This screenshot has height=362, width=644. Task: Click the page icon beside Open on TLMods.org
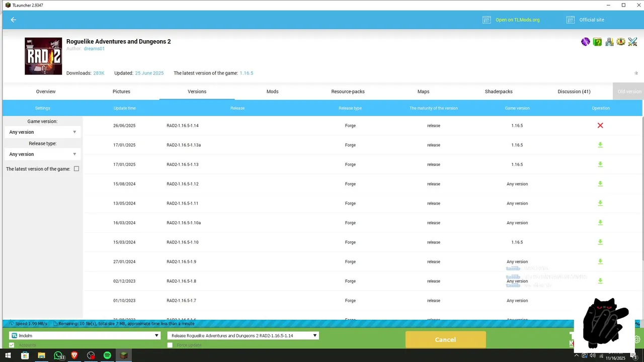[x=487, y=20]
